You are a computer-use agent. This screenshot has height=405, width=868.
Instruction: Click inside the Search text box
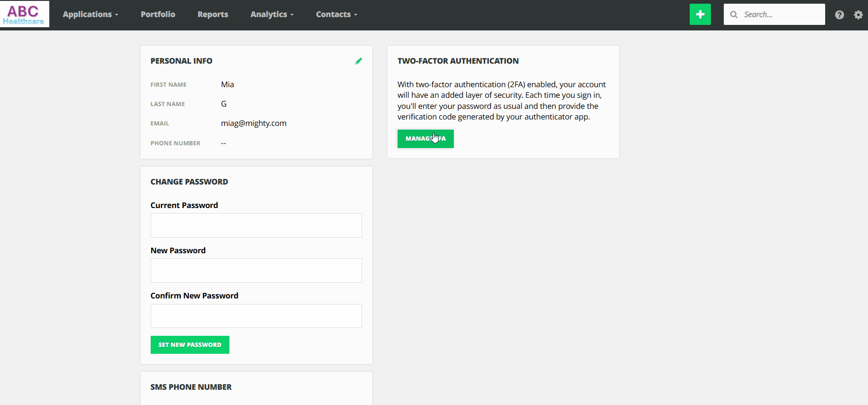[x=781, y=15]
